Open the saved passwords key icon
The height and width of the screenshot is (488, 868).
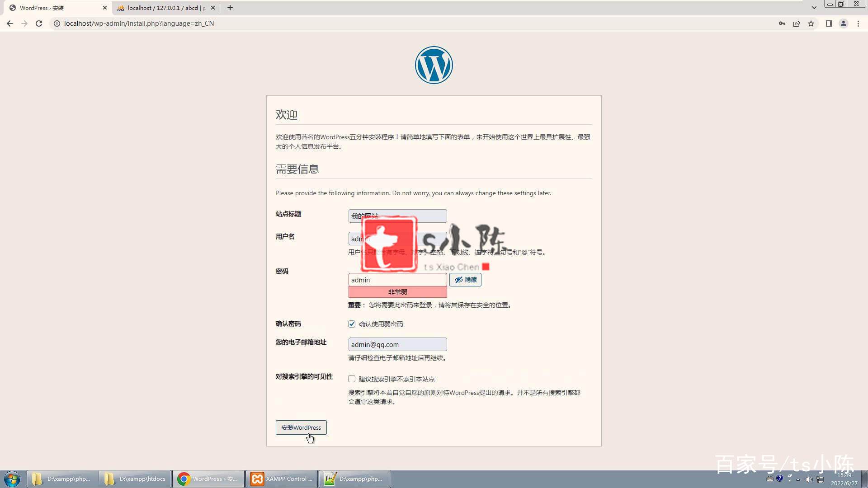782,23
